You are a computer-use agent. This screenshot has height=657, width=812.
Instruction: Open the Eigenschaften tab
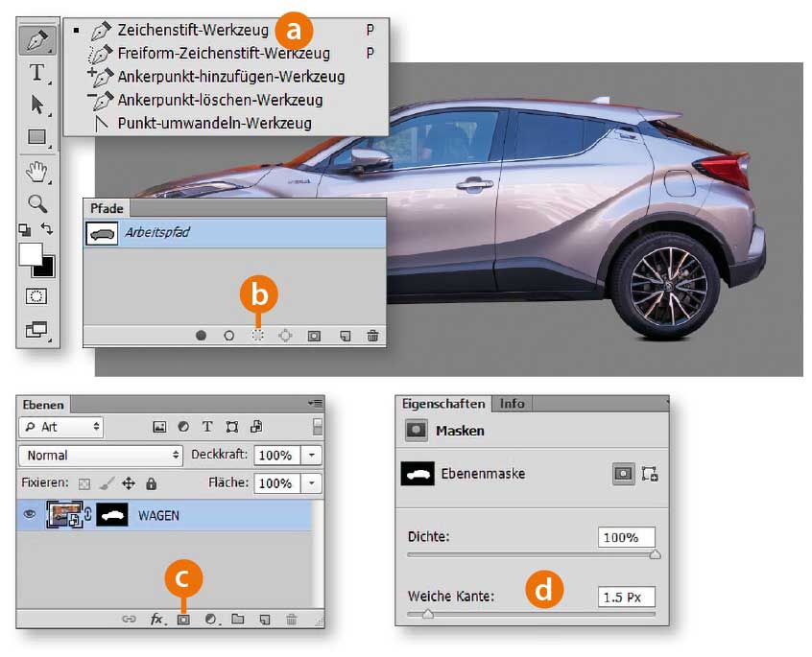pos(443,404)
